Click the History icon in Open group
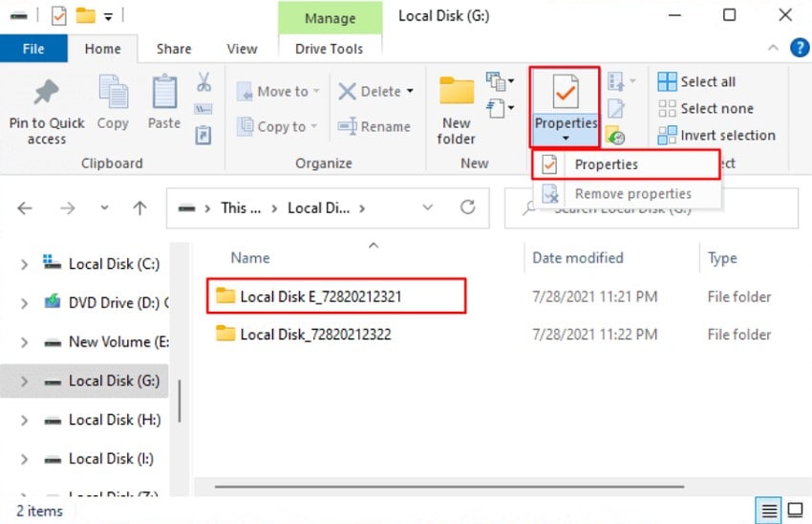The width and height of the screenshot is (812, 524). 615,137
